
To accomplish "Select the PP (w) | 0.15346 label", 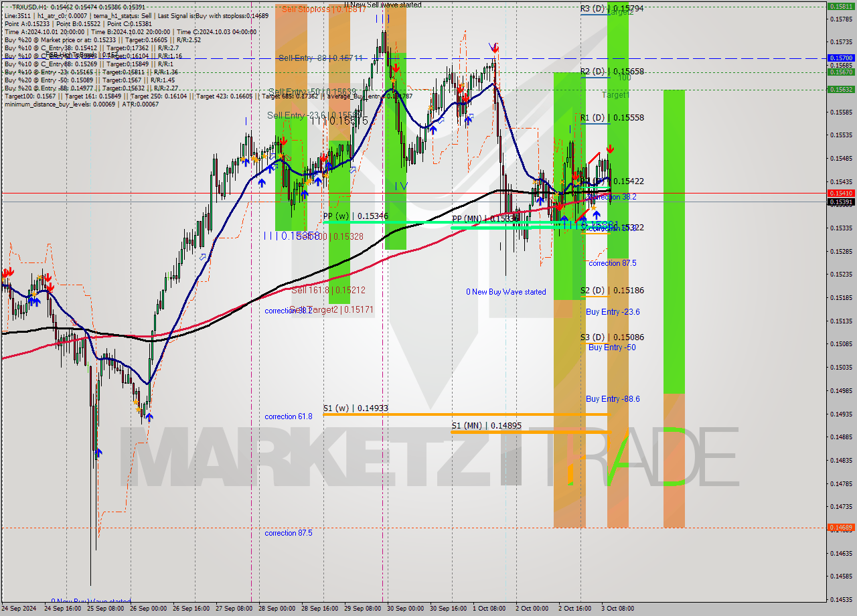I will click(x=356, y=216).
